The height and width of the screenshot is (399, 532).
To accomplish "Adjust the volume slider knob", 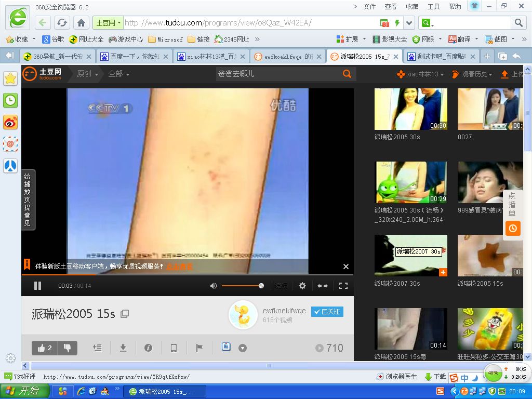I will coord(261,286).
